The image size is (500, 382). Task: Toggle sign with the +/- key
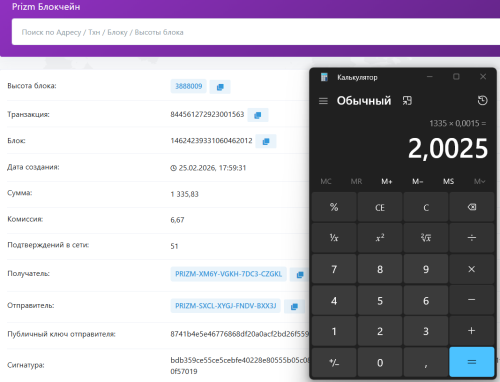tap(334, 362)
